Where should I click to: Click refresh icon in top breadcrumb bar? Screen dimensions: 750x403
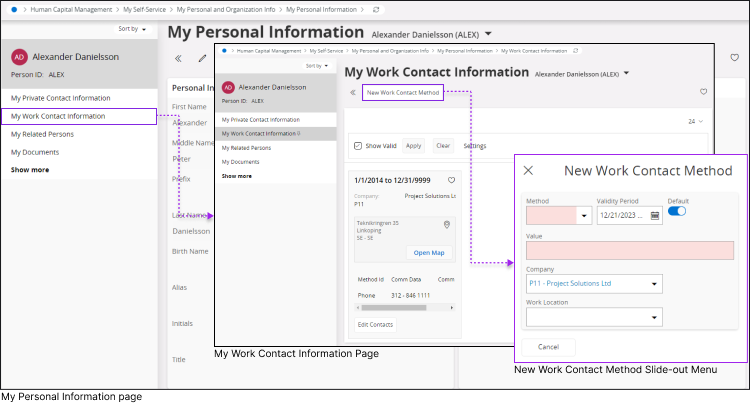(x=375, y=9)
